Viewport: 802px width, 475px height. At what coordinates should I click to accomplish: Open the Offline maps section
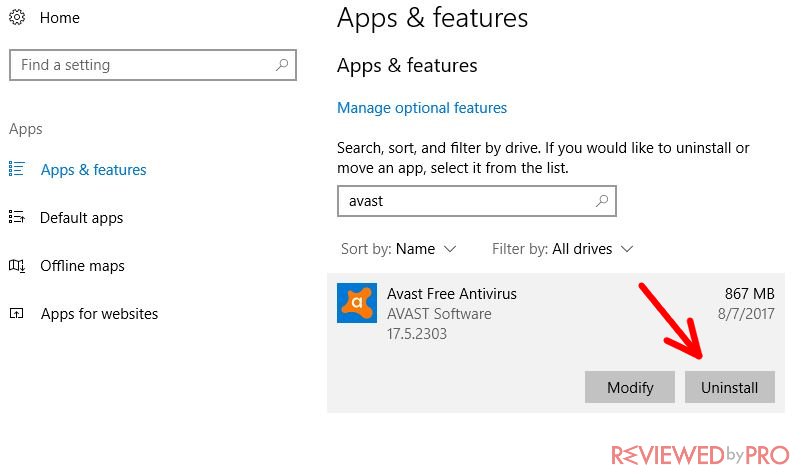[x=82, y=266]
